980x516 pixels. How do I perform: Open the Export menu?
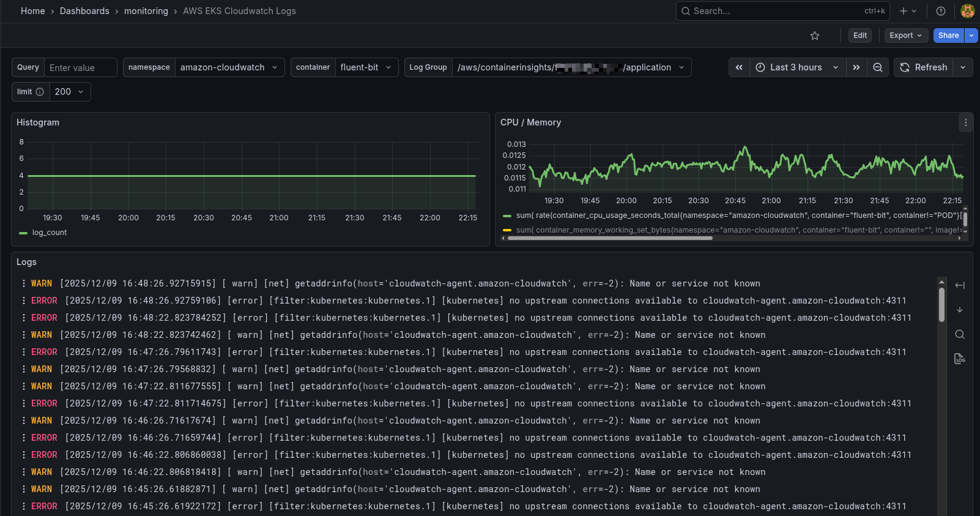click(905, 36)
